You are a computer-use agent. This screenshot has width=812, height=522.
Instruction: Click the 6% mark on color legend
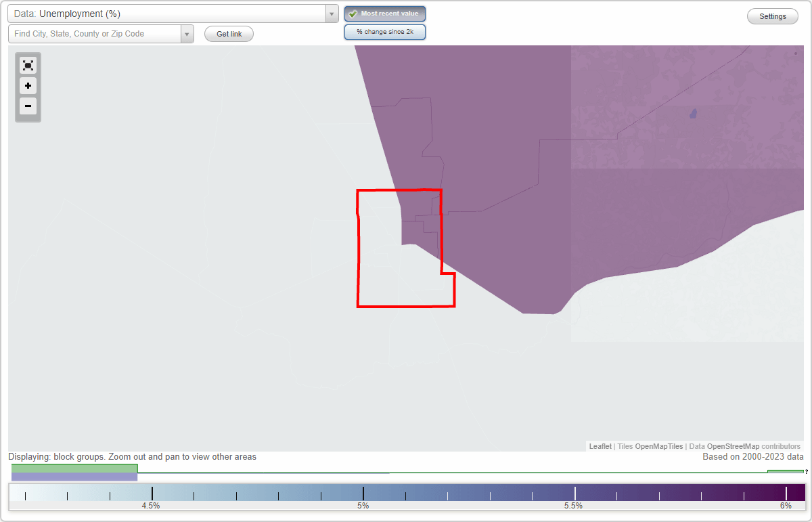pos(786,505)
